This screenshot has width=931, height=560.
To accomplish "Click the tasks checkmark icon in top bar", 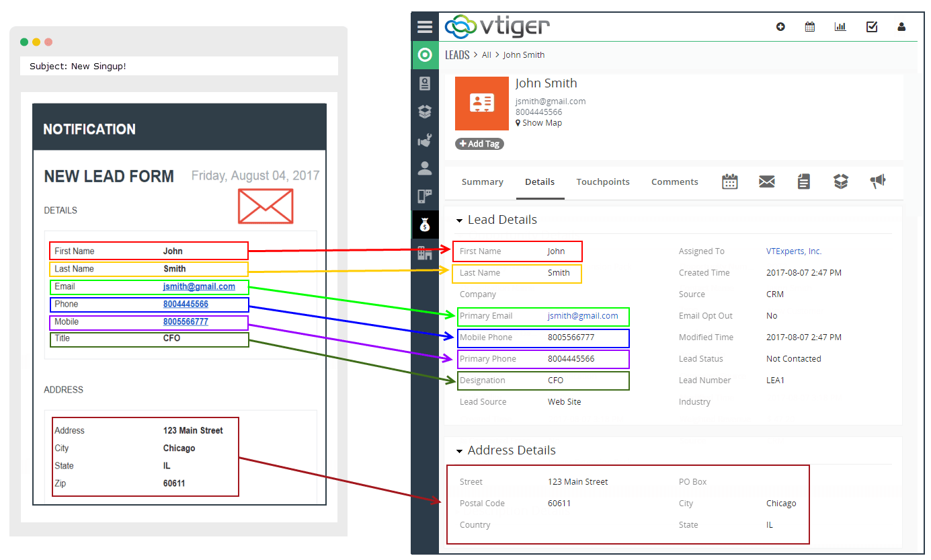I will (x=872, y=26).
